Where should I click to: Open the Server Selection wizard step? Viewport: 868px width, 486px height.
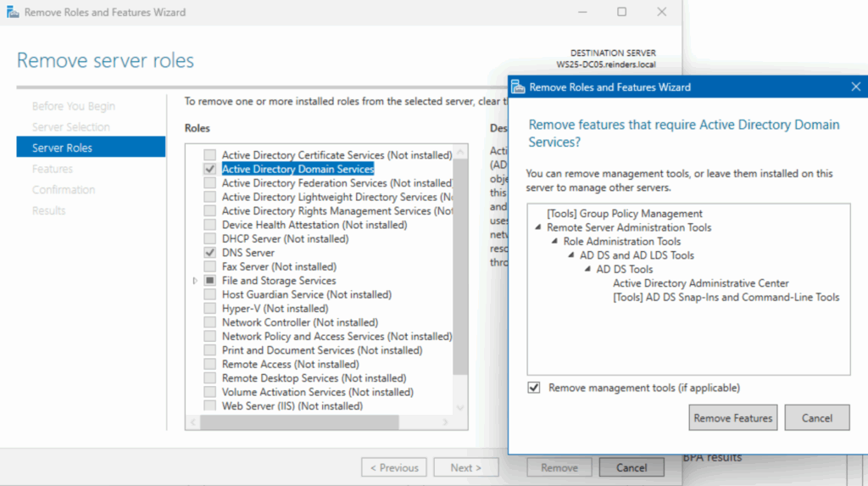[x=70, y=127]
